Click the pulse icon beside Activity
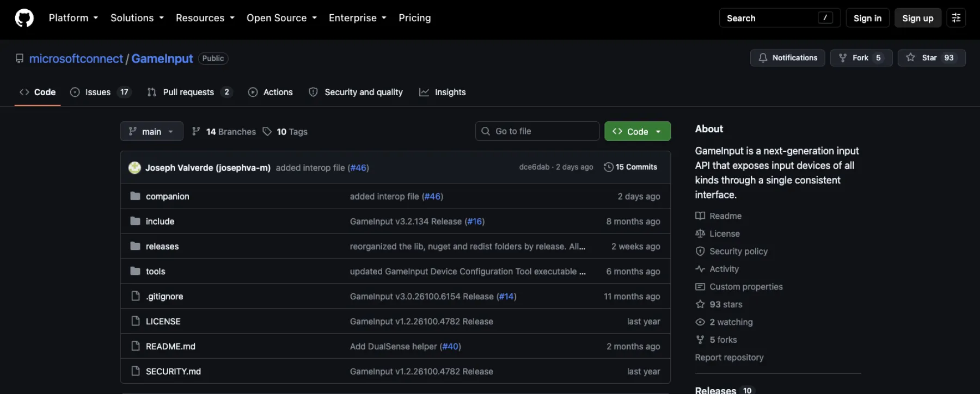Viewport: 980px width, 394px height. pyautogui.click(x=700, y=269)
